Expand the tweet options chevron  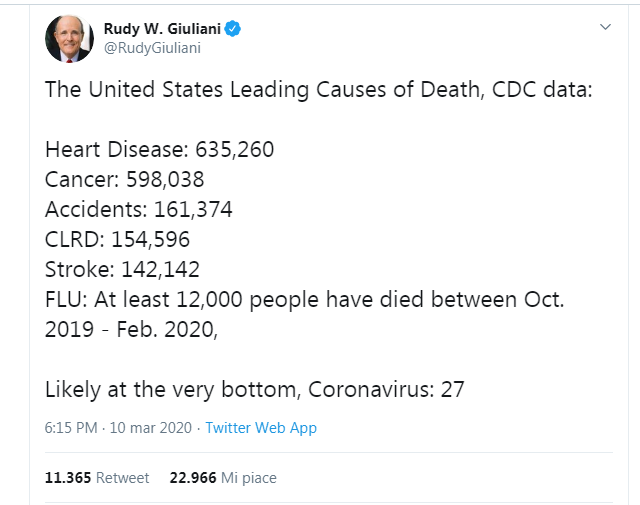pyautogui.click(x=605, y=27)
